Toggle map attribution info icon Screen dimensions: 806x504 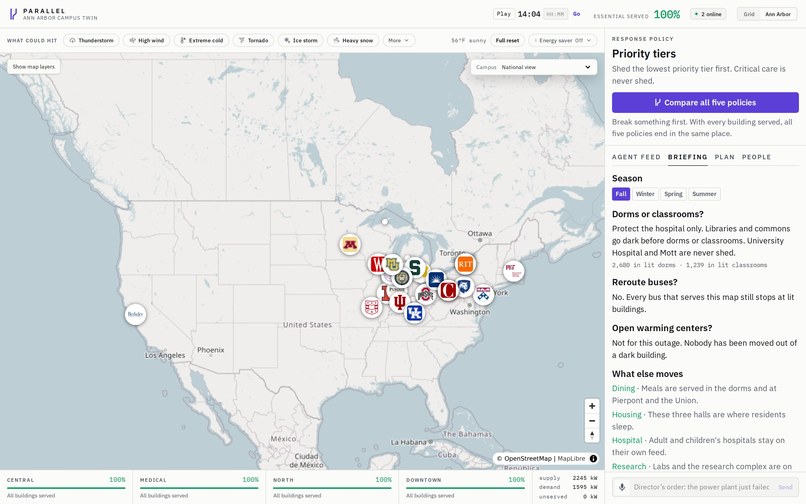coord(593,458)
